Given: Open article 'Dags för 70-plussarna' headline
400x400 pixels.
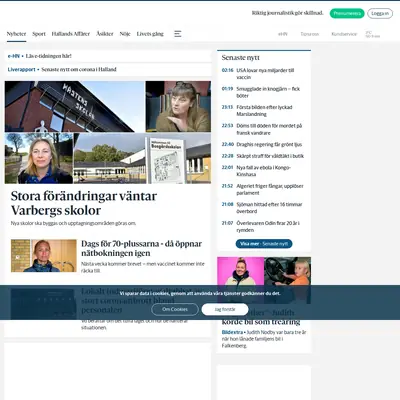Looking at the screenshot, I should 141,248.
